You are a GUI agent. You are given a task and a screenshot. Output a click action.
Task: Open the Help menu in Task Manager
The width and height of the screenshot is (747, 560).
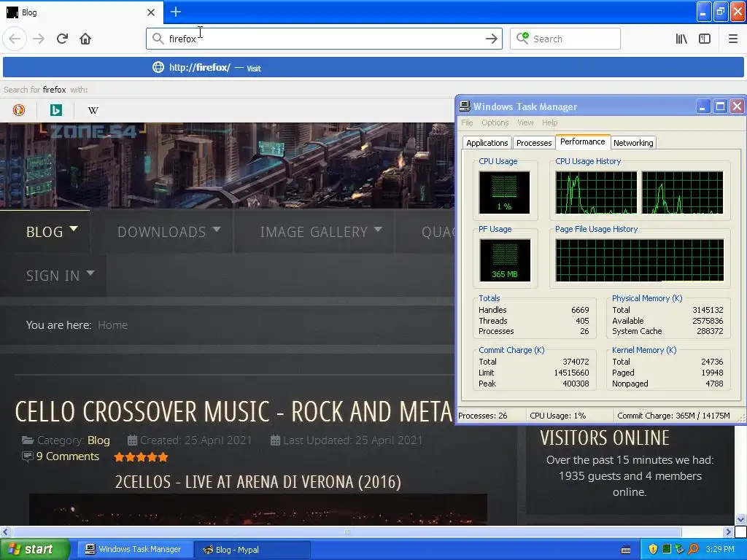click(549, 122)
